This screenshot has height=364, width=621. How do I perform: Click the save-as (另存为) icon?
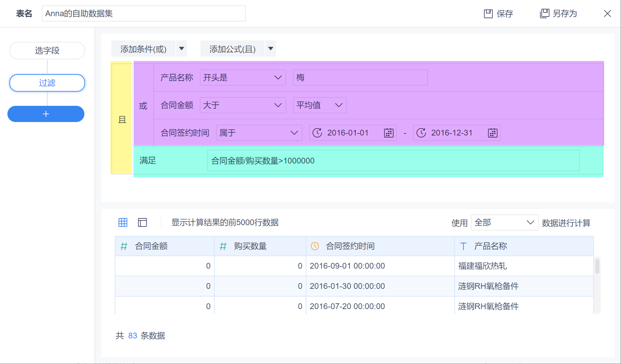click(545, 13)
